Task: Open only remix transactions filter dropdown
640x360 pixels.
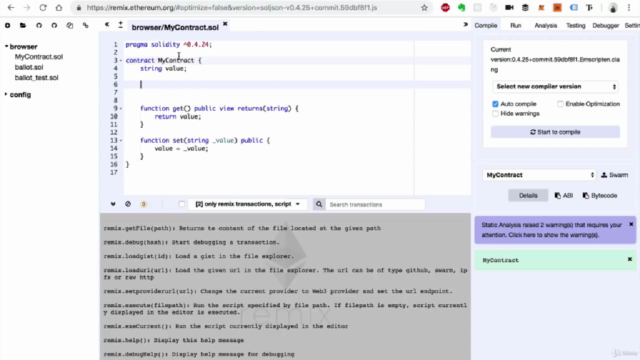Action: click(247, 204)
